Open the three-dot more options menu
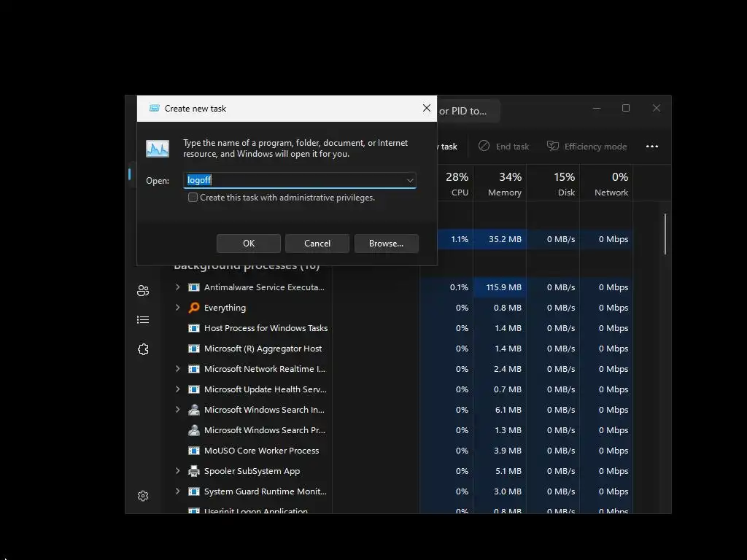Image resolution: width=747 pixels, height=560 pixels. tap(651, 146)
